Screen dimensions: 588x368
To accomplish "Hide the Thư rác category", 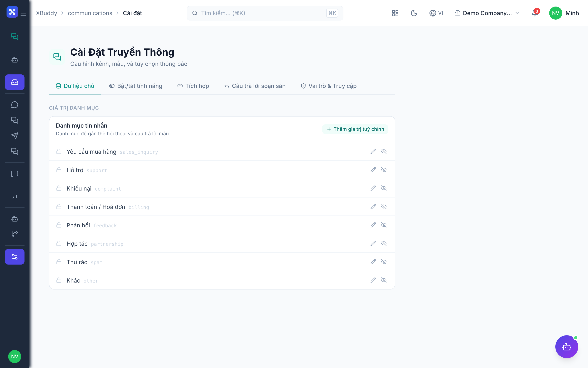I will click(384, 262).
